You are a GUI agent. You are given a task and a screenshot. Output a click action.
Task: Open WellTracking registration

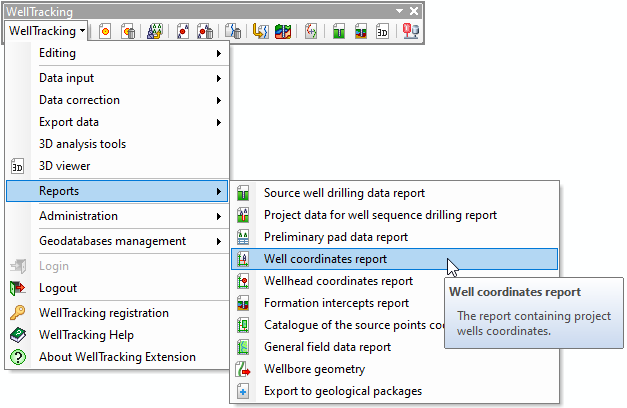click(x=117, y=313)
